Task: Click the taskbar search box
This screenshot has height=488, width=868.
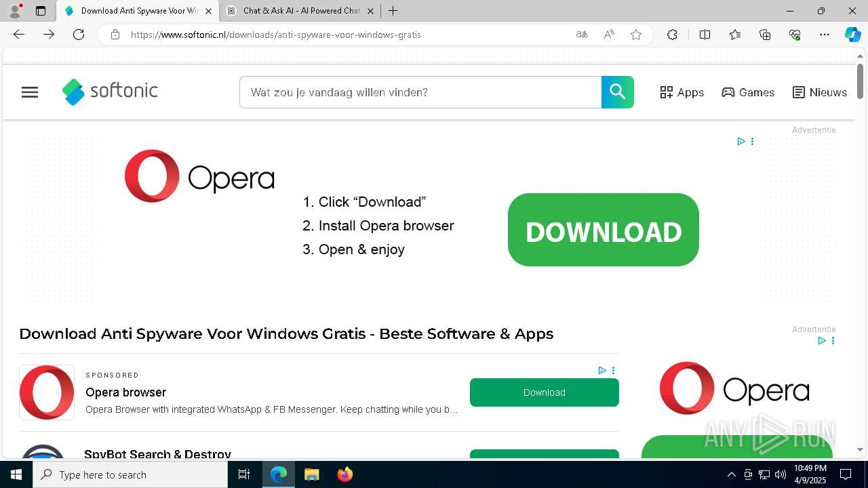Action: coord(130,474)
